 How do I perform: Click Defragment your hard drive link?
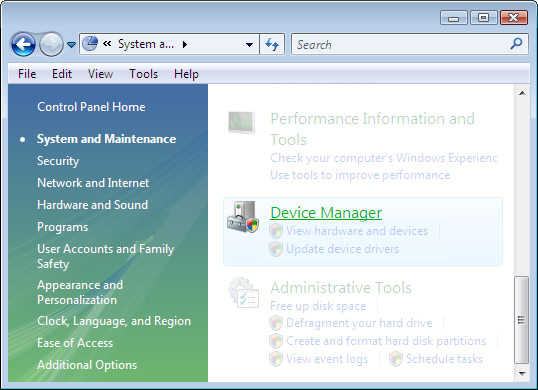tap(359, 323)
